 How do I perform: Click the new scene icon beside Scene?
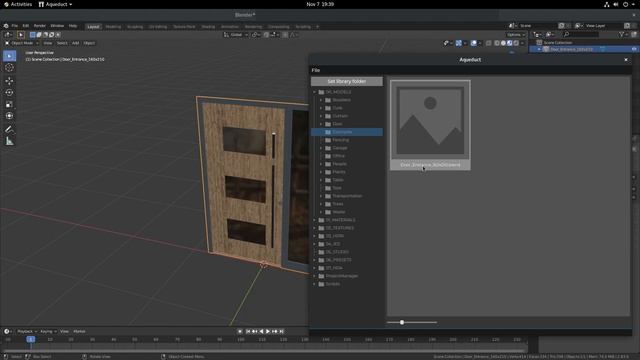(561, 26)
